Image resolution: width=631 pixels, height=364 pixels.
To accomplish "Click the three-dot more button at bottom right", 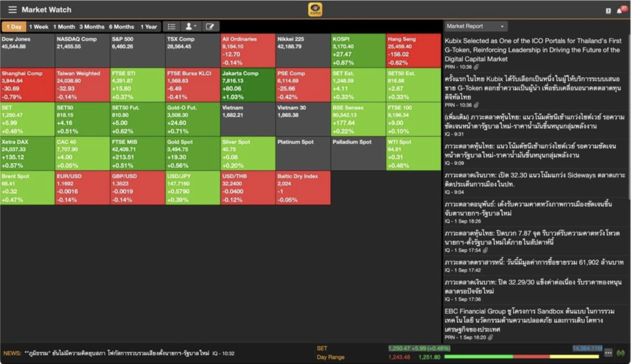I will [x=608, y=353].
